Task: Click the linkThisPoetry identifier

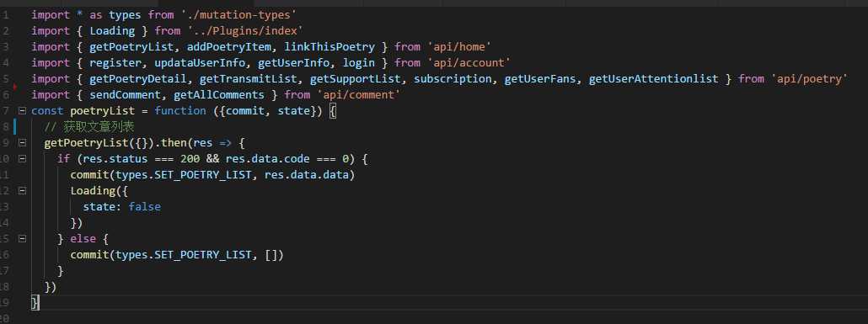Action: point(330,47)
